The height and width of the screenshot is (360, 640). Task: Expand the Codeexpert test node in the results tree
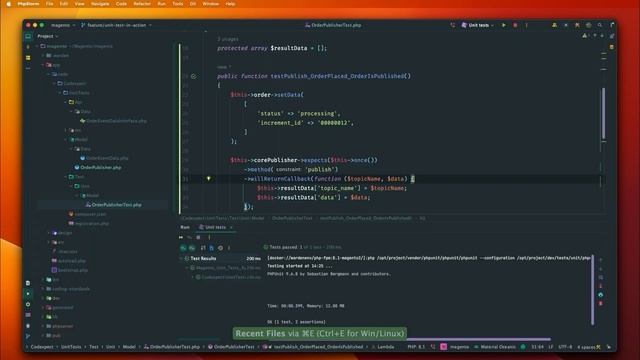click(x=193, y=277)
